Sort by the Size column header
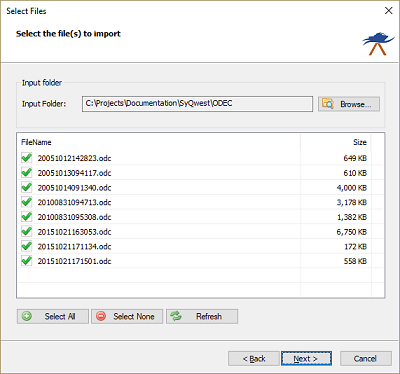 pyautogui.click(x=336, y=142)
